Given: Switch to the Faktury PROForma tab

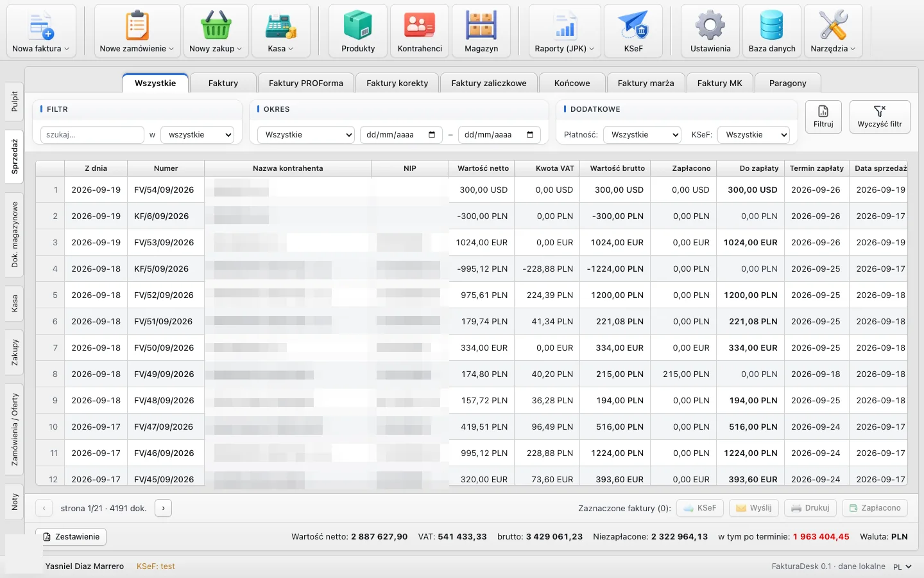Looking at the screenshot, I should [306, 83].
